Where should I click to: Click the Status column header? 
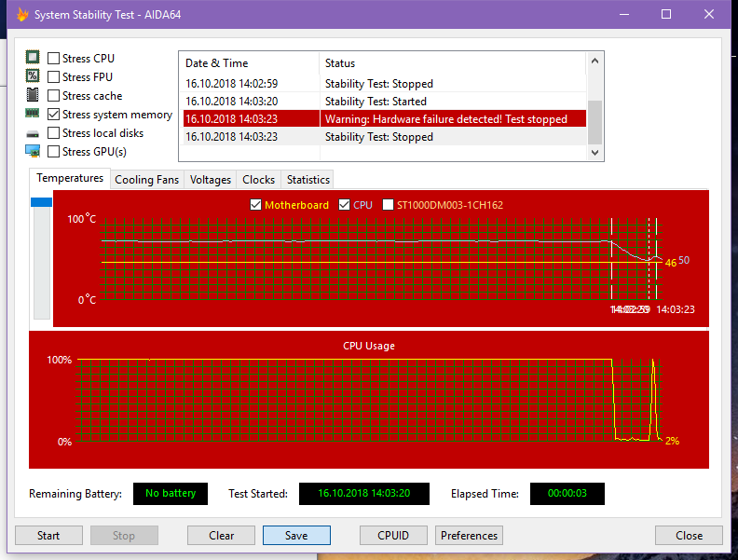[x=453, y=63]
